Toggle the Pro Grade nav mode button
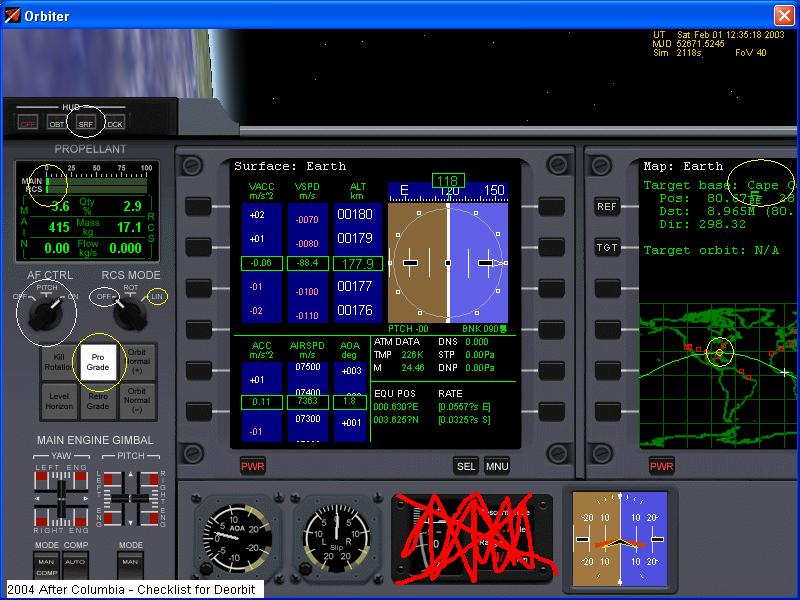 pyautogui.click(x=98, y=362)
